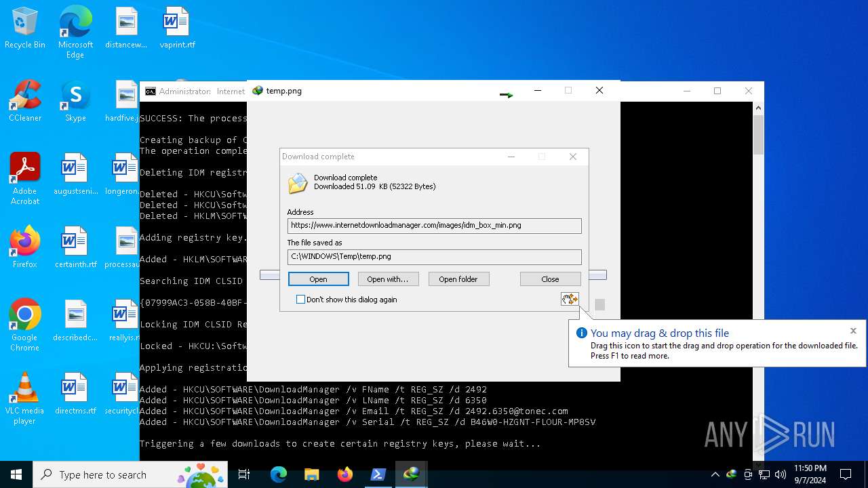Select directms.rtf desktop file
Screen dimensions: 868x488
(x=75, y=394)
